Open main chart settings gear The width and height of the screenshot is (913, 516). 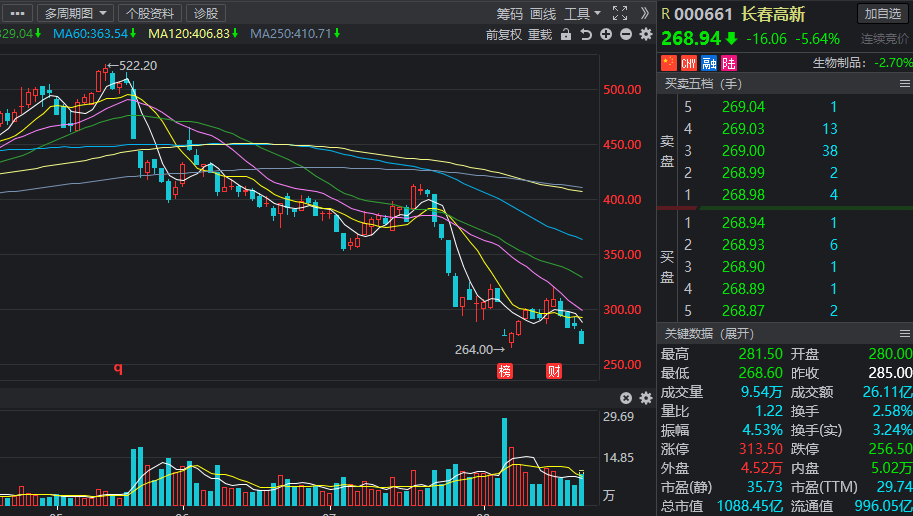point(646,34)
